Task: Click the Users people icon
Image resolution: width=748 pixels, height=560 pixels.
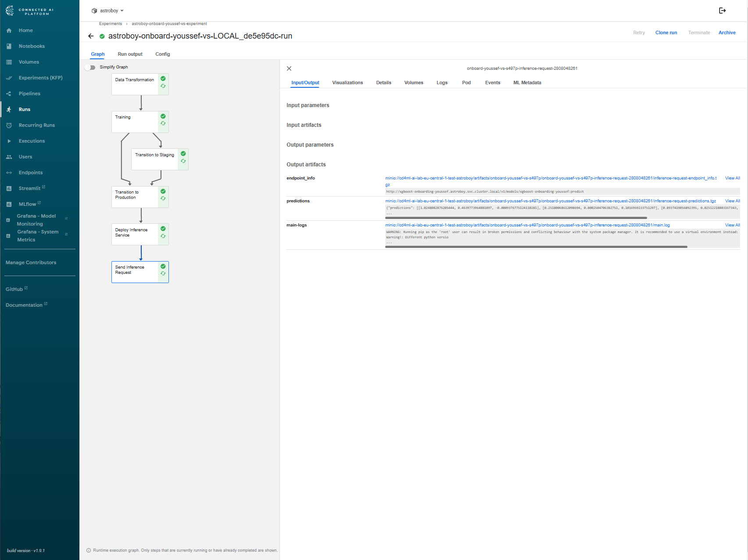Action: pyautogui.click(x=9, y=157)
